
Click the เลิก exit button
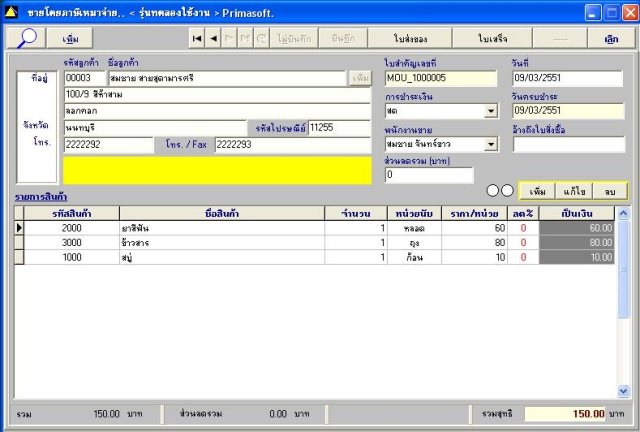pos(610,38)
